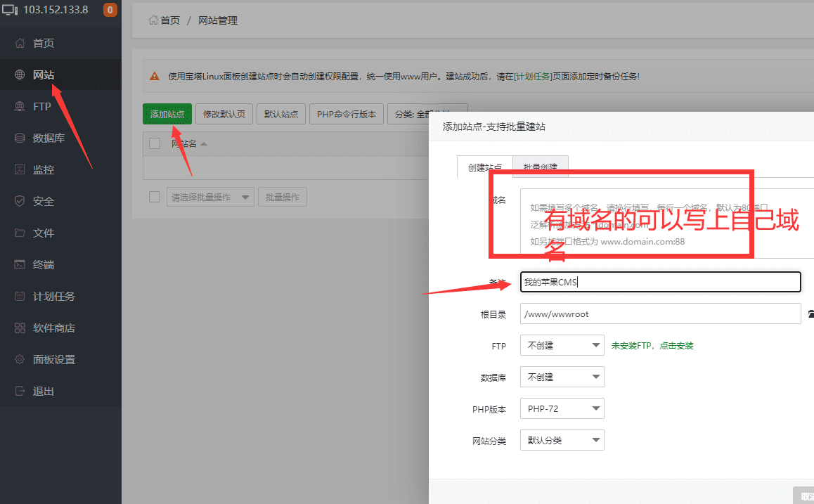Click the FTP globe icon in the sidebar
Screen dimensions: 814x504
pyautogui.click(x=20, y=106)
